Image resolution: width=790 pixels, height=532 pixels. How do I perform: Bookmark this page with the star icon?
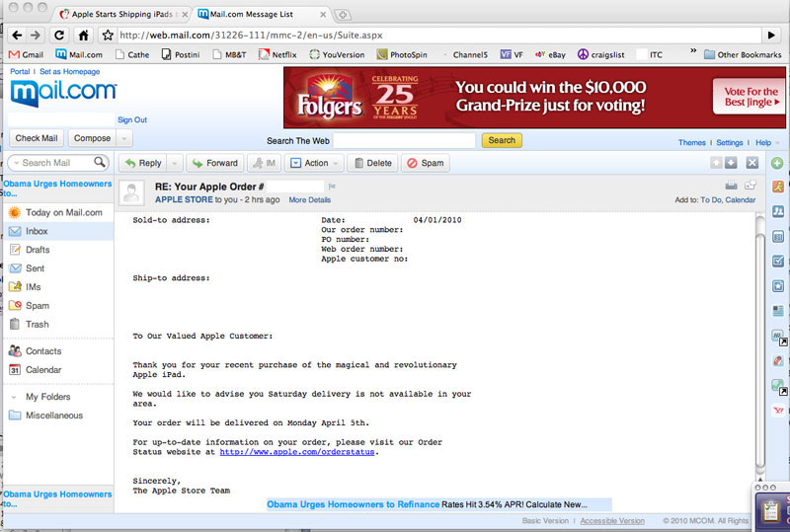click(108, 36)
